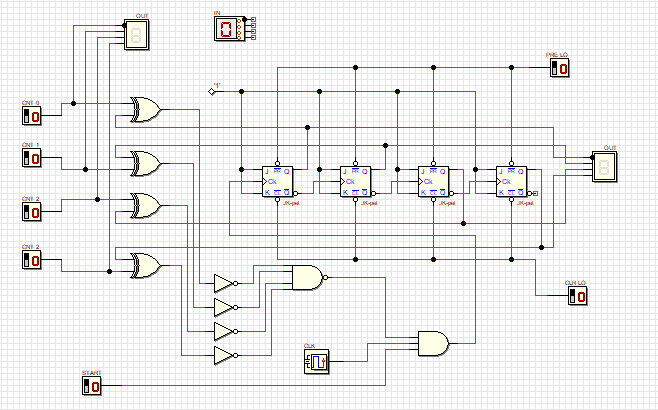Select the right-side OUT seven-segment display
Screen dimensions: 658x410
(x=606, y=168)
